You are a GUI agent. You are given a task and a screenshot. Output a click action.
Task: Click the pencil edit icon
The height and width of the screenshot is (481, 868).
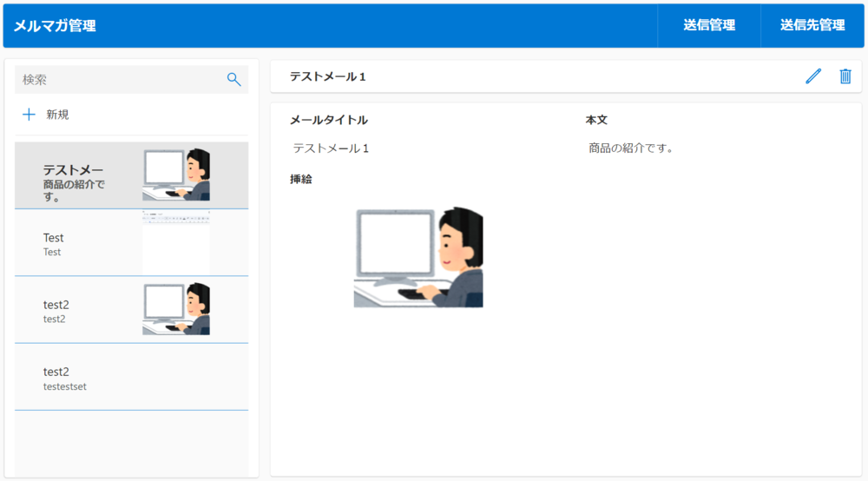pyautogui.click(x=813, y=76)
